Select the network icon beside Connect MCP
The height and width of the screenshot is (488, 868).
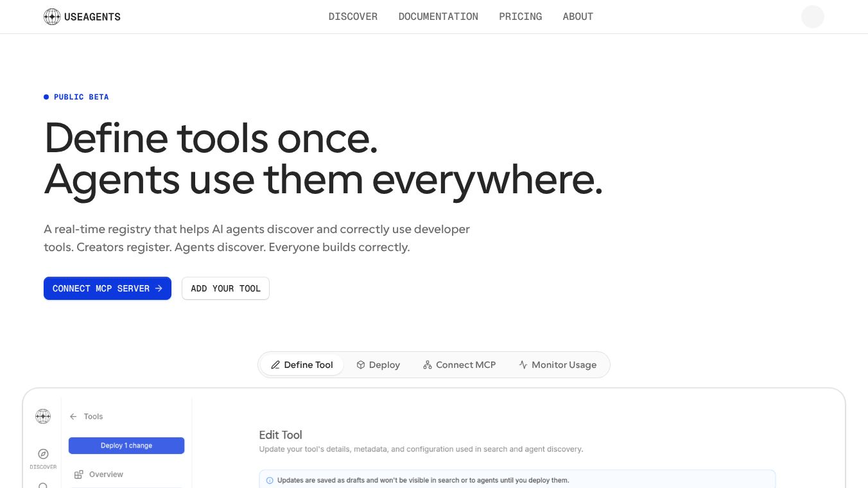tap(428, 365)
